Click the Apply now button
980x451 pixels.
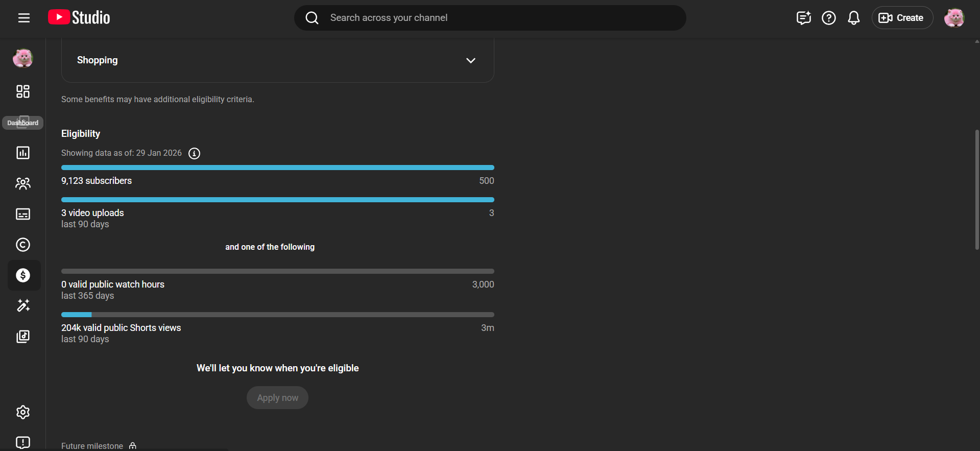tap(277, 397)
